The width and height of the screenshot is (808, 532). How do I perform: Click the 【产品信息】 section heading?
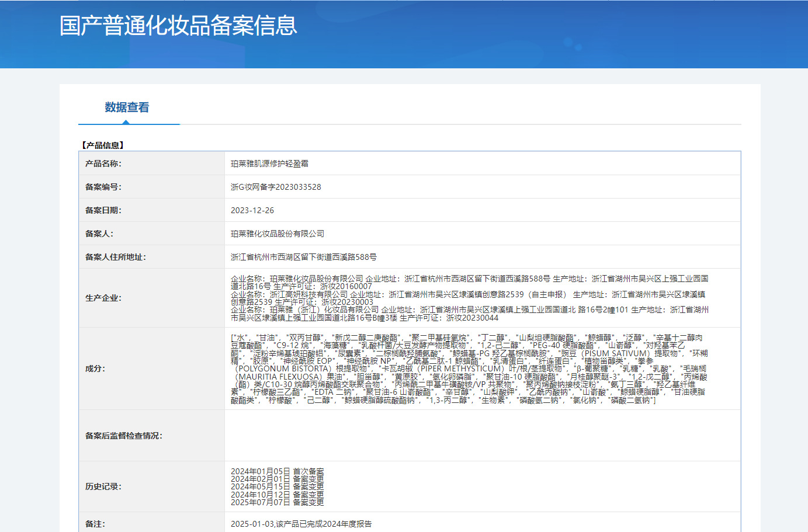(102, 145)
